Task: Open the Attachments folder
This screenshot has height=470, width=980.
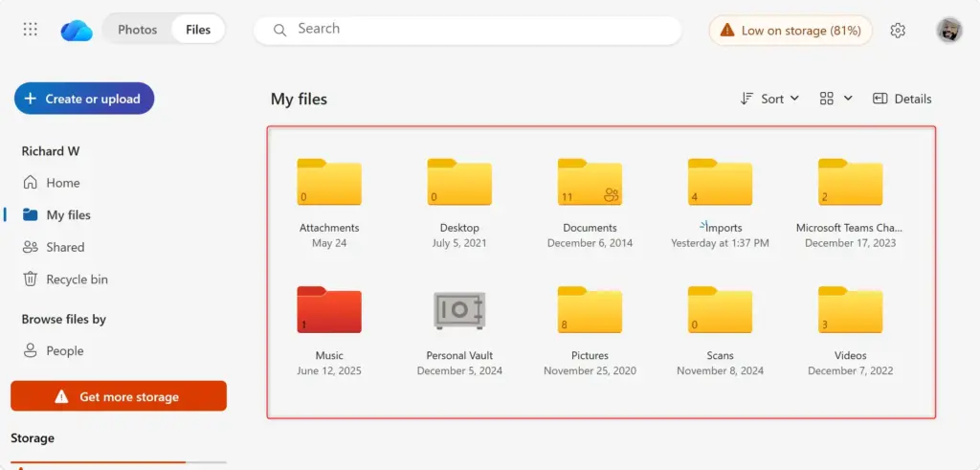Action: click(329, 183)
